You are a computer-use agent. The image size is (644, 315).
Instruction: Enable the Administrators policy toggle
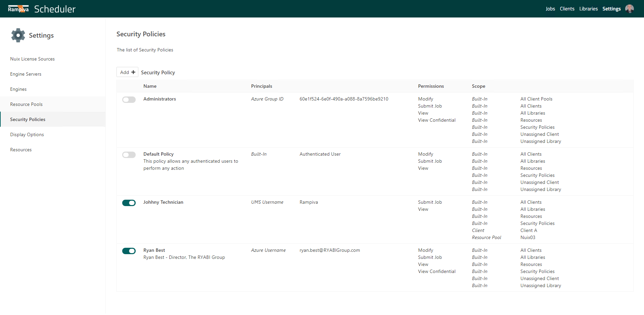coord(129,100)
